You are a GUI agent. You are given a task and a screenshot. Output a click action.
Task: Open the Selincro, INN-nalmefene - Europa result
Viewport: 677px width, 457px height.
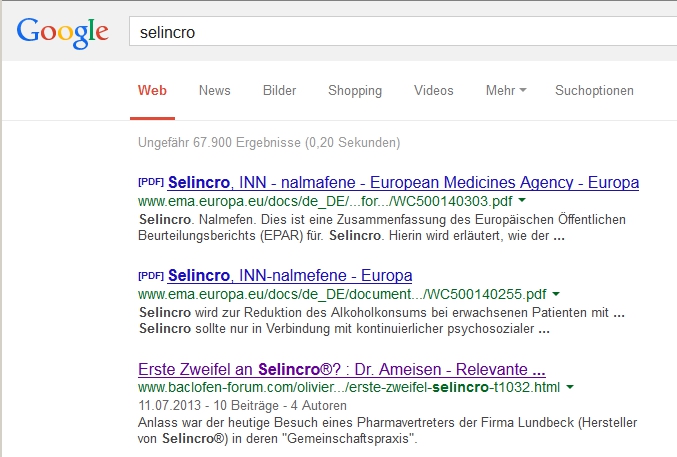click(x=290, y=275)
